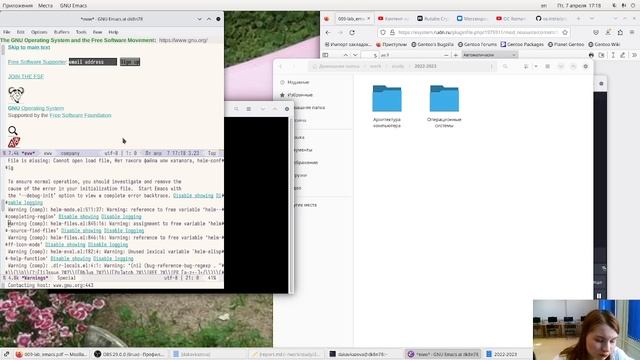
Task: Switch to the 009-lab_emacs Firefox tab
Action: tap(353, 19)
